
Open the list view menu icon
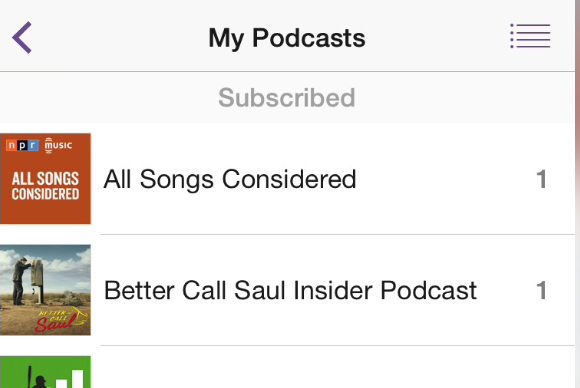[x=530, y=36]
